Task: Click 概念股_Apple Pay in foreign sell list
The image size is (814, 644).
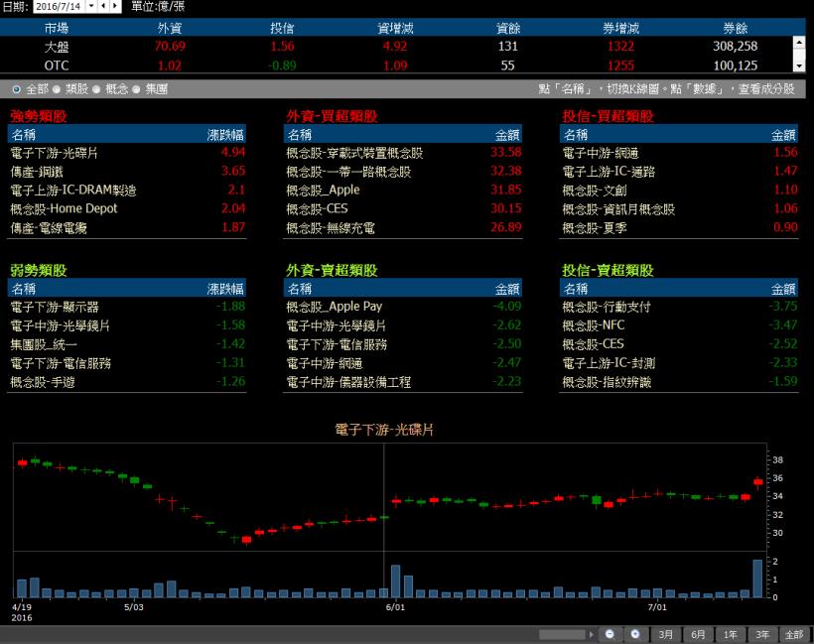Action: coord(334,307)
